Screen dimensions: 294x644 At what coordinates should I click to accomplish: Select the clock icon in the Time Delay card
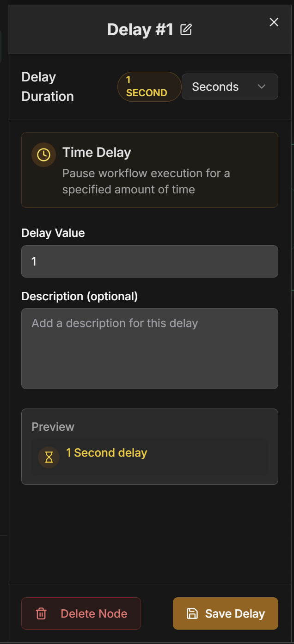tap(43, 155)
